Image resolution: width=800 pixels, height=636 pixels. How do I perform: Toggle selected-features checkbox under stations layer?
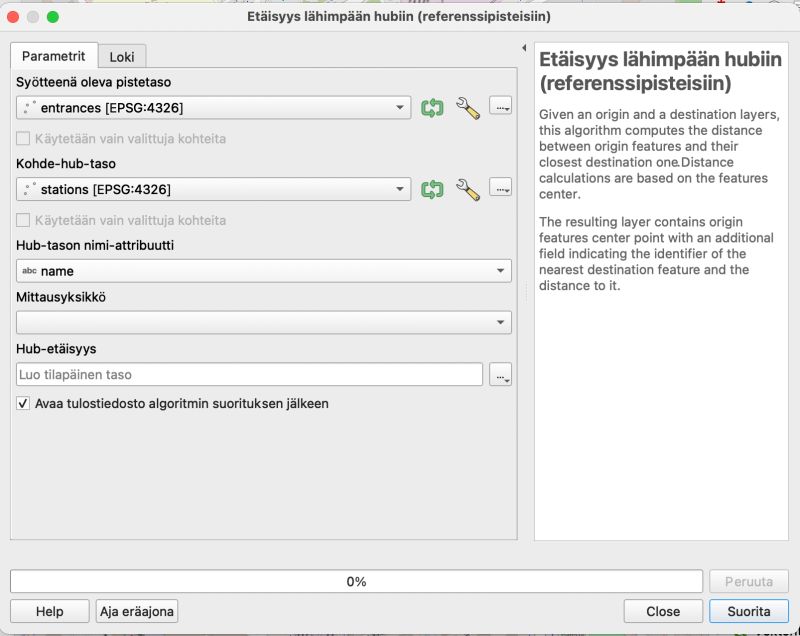pyautogui.click(x=23, y=220)
